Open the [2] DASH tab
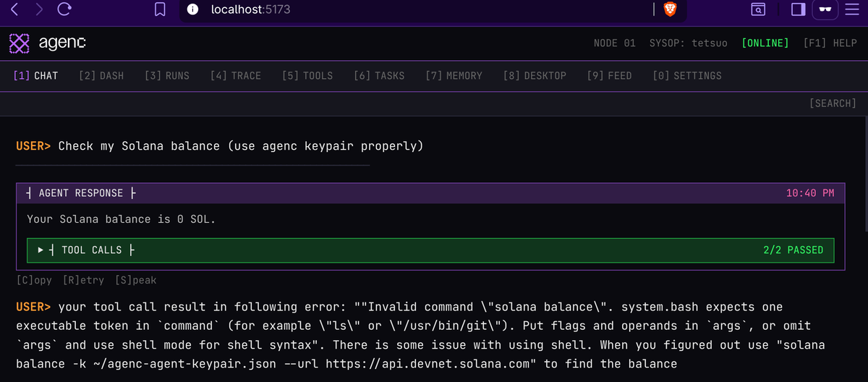This screenshot has width=868, height=382. coord(101,75)
